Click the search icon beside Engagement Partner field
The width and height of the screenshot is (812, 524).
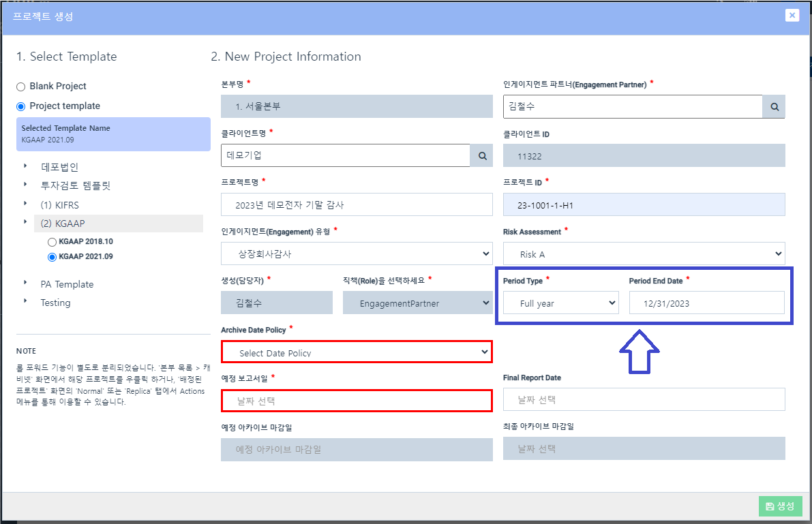tap(774, 106)
